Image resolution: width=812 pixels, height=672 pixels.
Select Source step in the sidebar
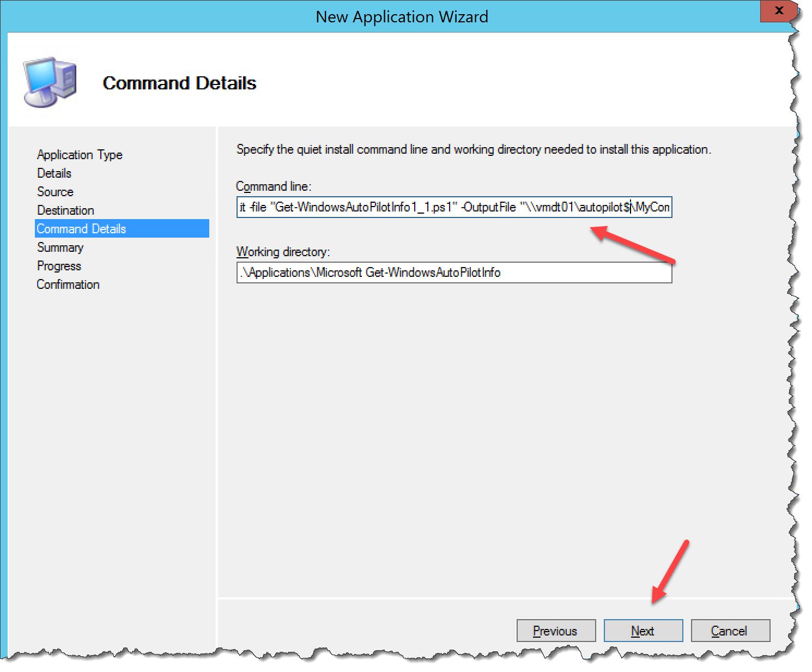54,192
